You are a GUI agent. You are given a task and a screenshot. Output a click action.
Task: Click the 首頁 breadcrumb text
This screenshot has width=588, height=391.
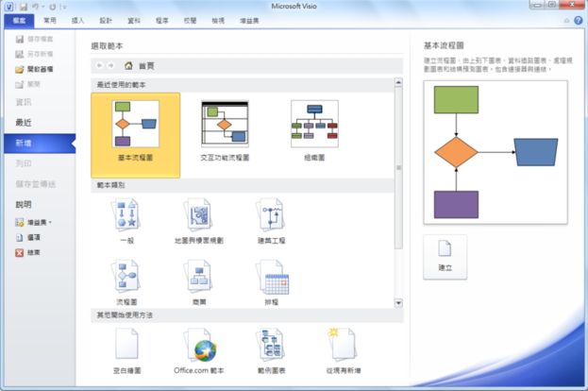click(x=146, y=66)
